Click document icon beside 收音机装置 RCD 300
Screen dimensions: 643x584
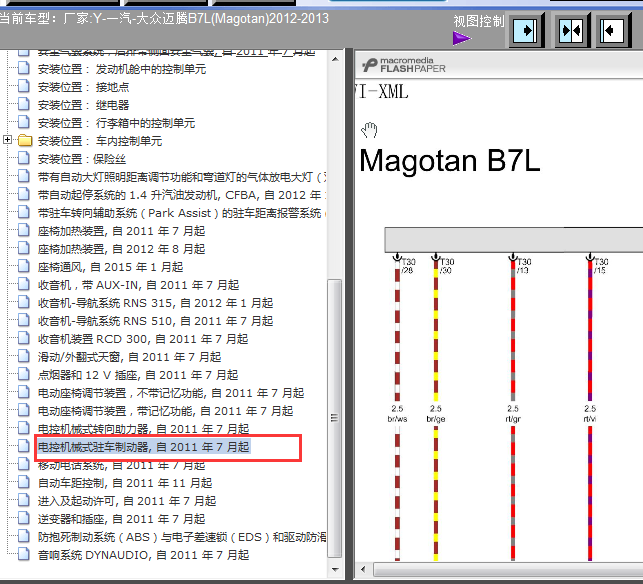24,339
